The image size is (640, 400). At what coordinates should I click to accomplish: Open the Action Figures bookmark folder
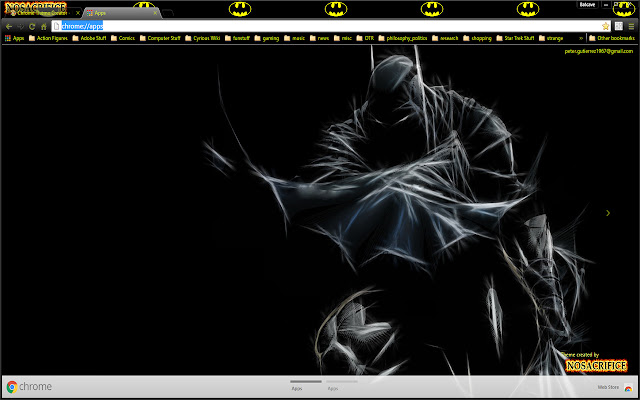click(x=48, y=38)
